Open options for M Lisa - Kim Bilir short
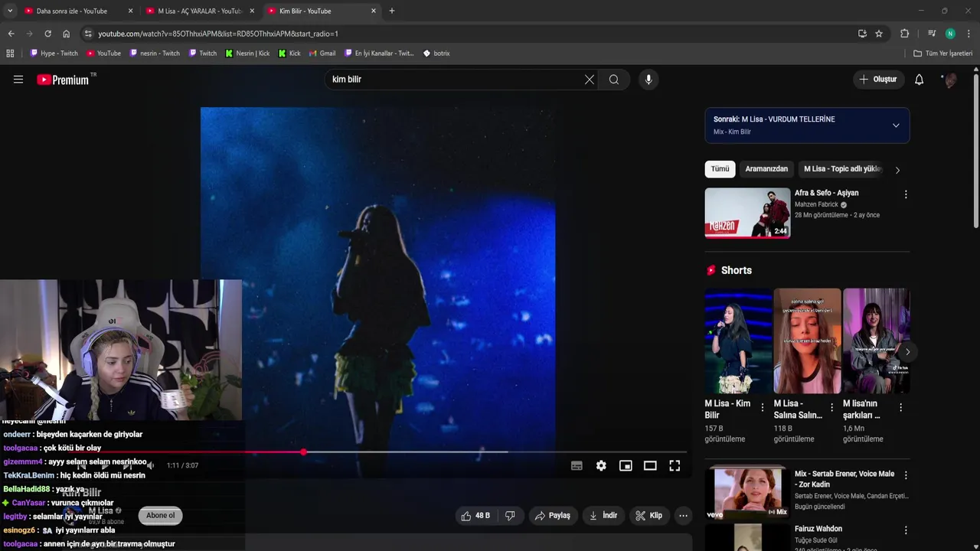Image resolution: width=980 pixels, height=551 pixels. [x=763, y=408]
